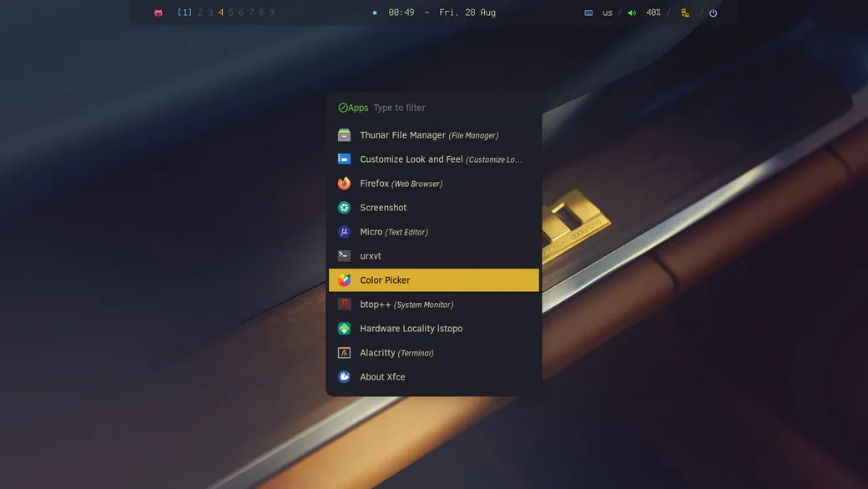Click the 'Screenshot' entry text
868x489 pixels.
tap(383, 208)
